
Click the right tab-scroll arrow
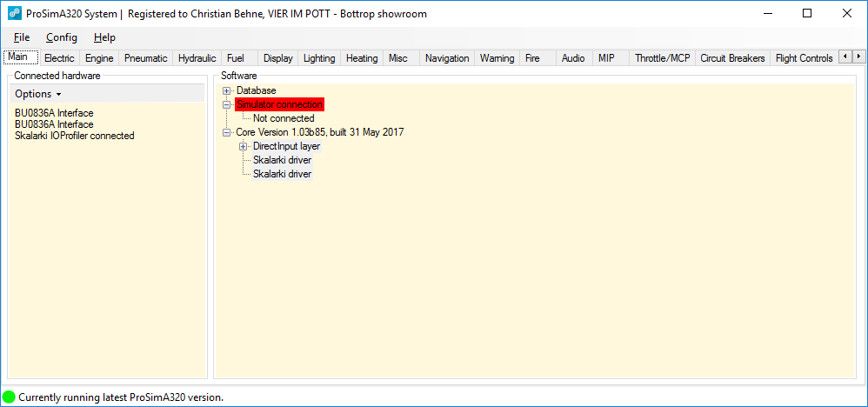(x=858, y=57)
